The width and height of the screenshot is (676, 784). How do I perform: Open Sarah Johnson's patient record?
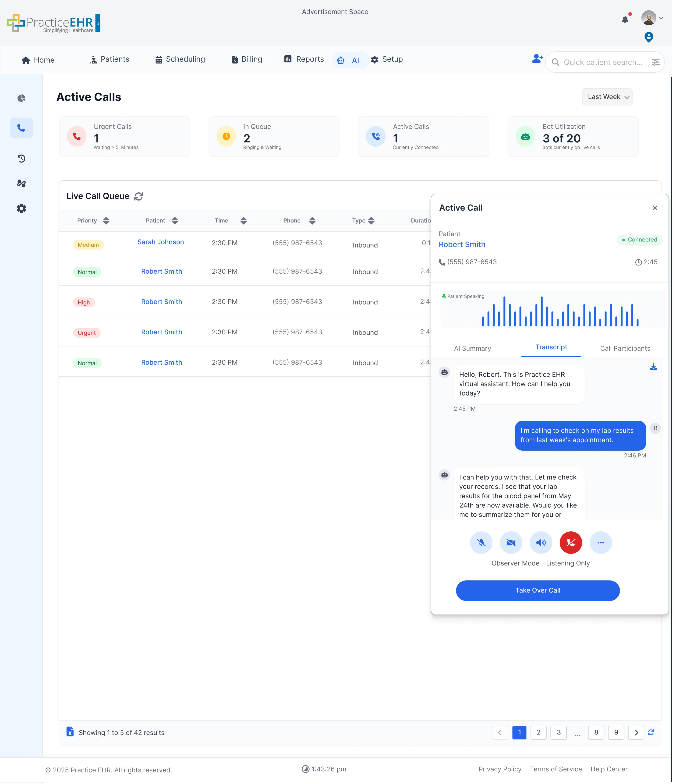pyautogui.click(x=160, y=242)
